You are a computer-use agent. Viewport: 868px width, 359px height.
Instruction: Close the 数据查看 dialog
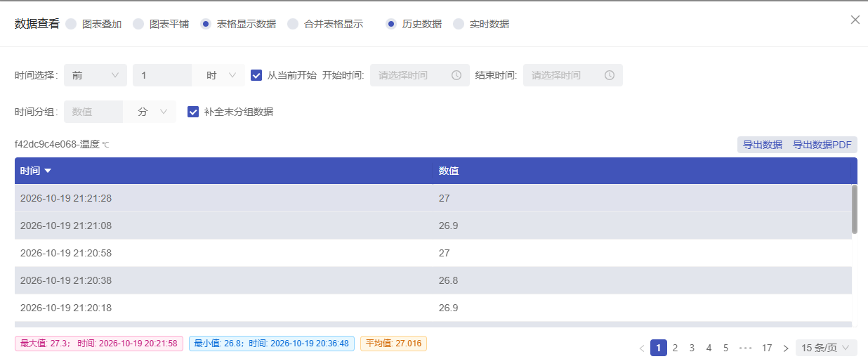point(855,20)
